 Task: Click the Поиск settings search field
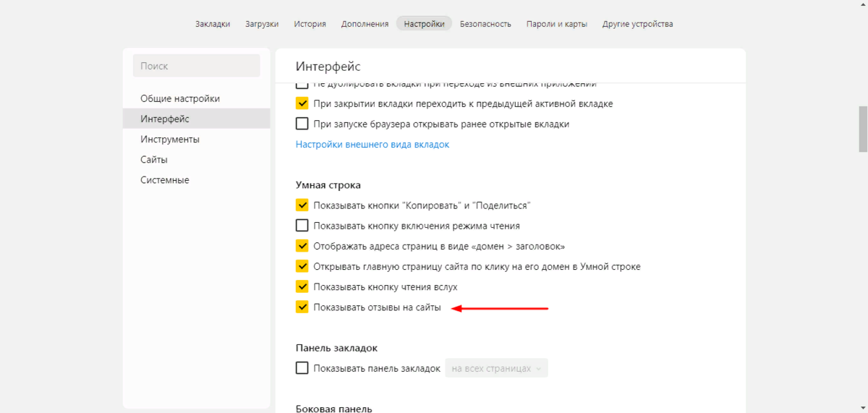point(196,66)
